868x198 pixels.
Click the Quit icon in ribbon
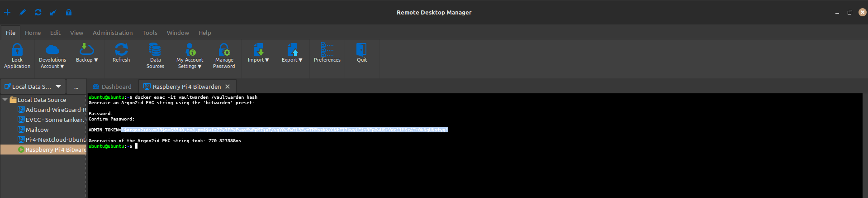[x=361, y=50]
